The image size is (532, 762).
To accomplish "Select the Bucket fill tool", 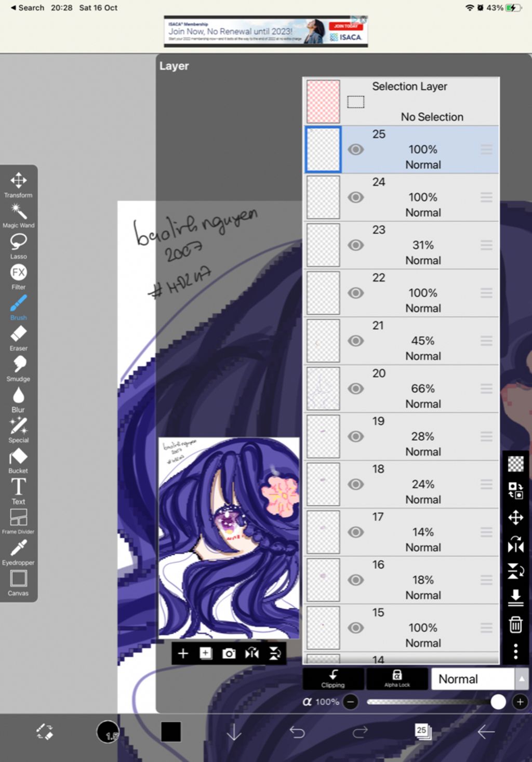I will click(x=18, y=461).
